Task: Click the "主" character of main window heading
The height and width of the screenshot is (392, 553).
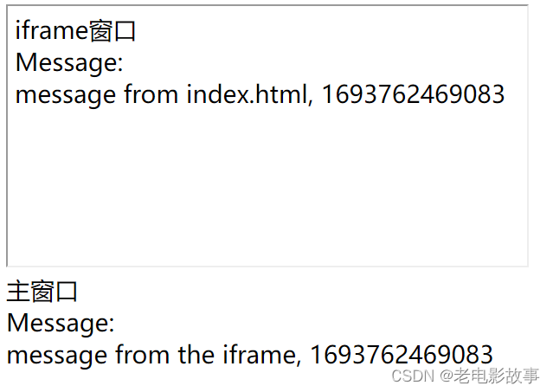Action: pos(17,291)
